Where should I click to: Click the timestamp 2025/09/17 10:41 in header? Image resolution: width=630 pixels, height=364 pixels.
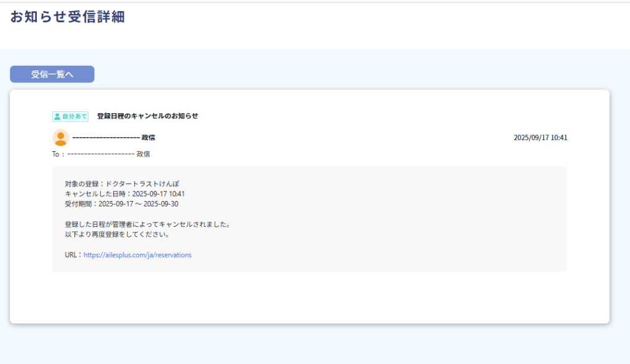tap(540, 138)
